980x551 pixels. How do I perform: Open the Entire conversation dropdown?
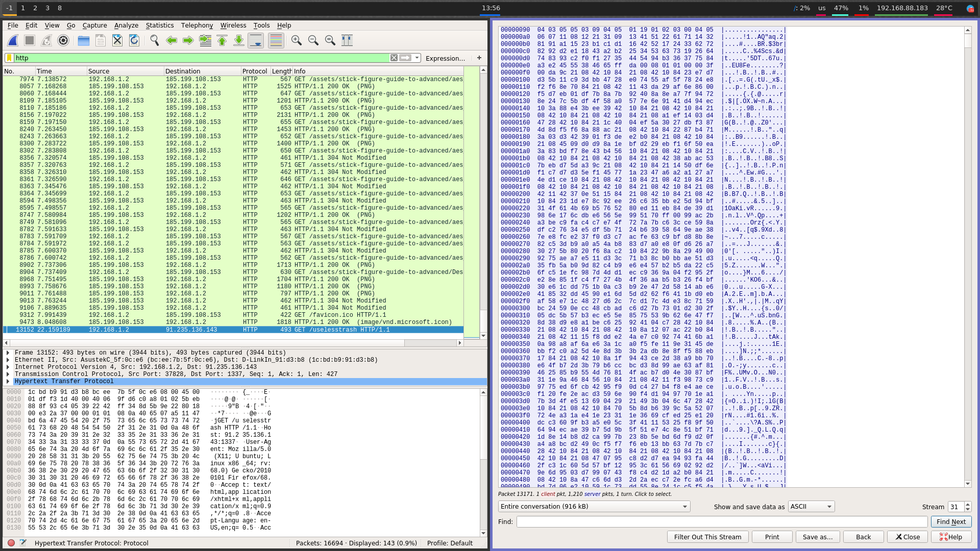(594, 506)
